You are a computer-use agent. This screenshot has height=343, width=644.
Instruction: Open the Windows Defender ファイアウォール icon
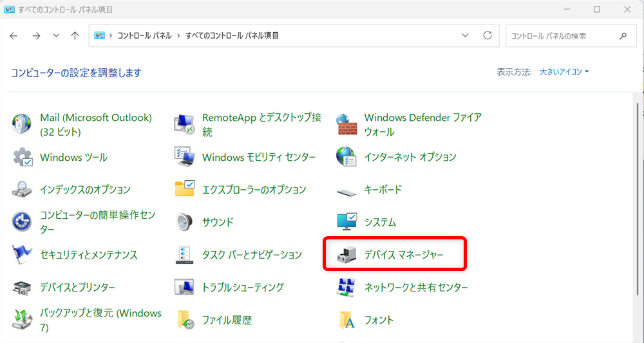click(x=346, y=124)
